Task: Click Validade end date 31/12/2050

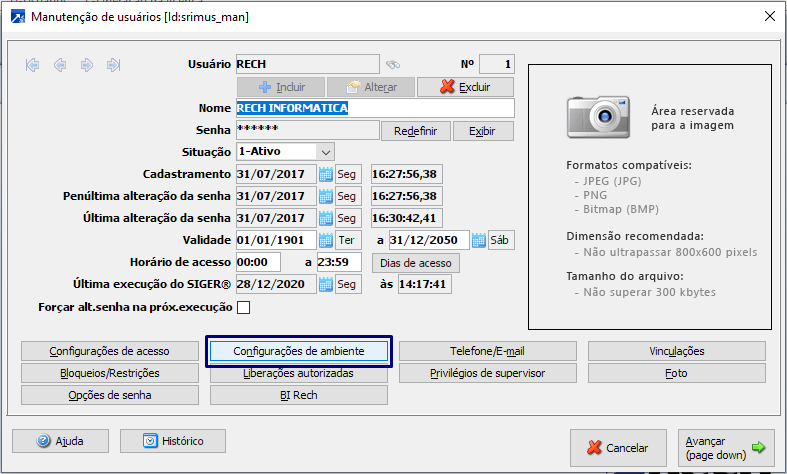Action: 429,241
